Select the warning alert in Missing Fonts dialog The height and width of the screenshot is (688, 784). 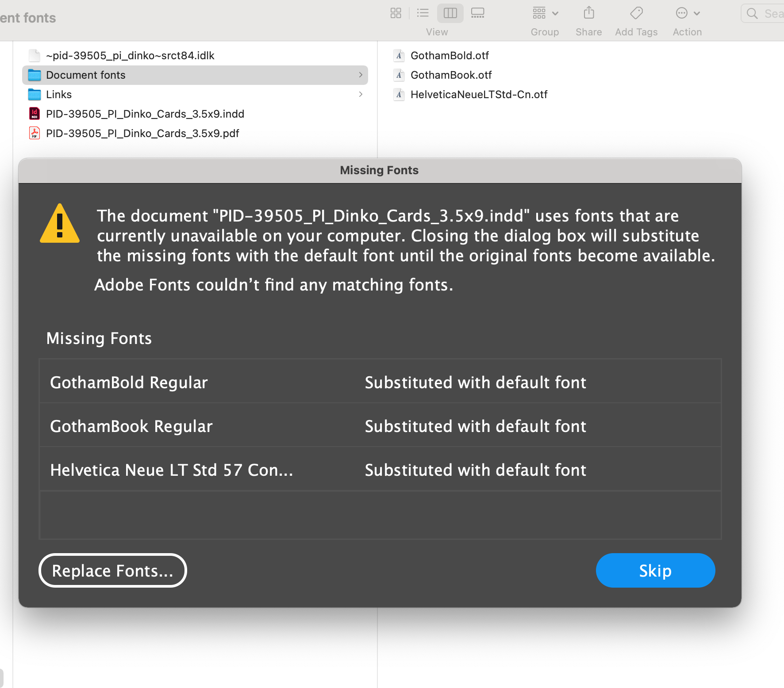pyautogui.click(x=59, y=224)
